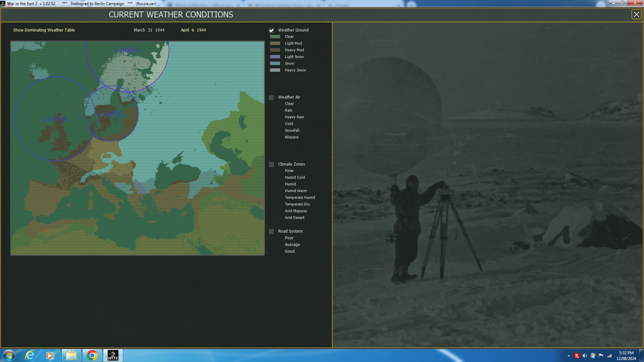Select the March 31 1944 date
The height and width of the screenshot is (362, 644).
(149, 30)
